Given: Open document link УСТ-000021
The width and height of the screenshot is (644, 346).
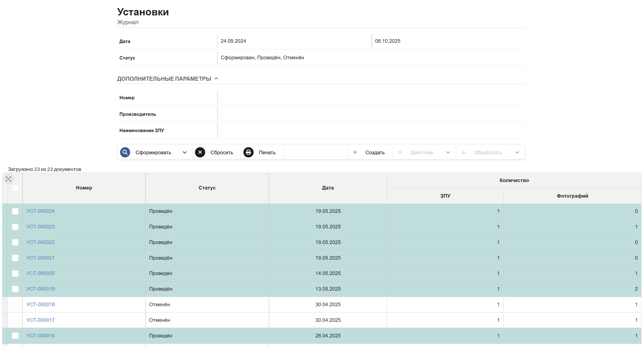Looking at the screenshot, I should click(x=40, y=258).
